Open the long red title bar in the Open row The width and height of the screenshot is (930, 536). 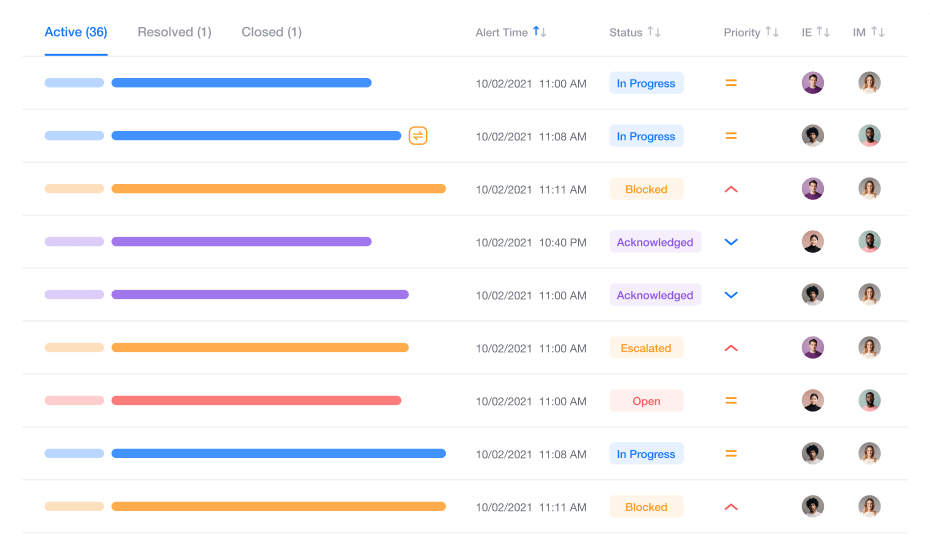(256, 401)
